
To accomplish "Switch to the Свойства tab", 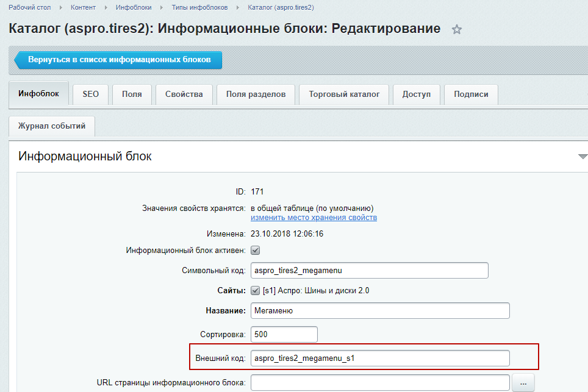I will (x=184, y=94).
